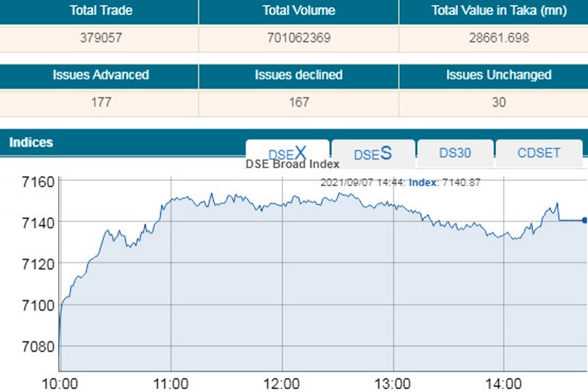Click the 12:00 label on time axis
588x392 pixels.
click(282, 383)
